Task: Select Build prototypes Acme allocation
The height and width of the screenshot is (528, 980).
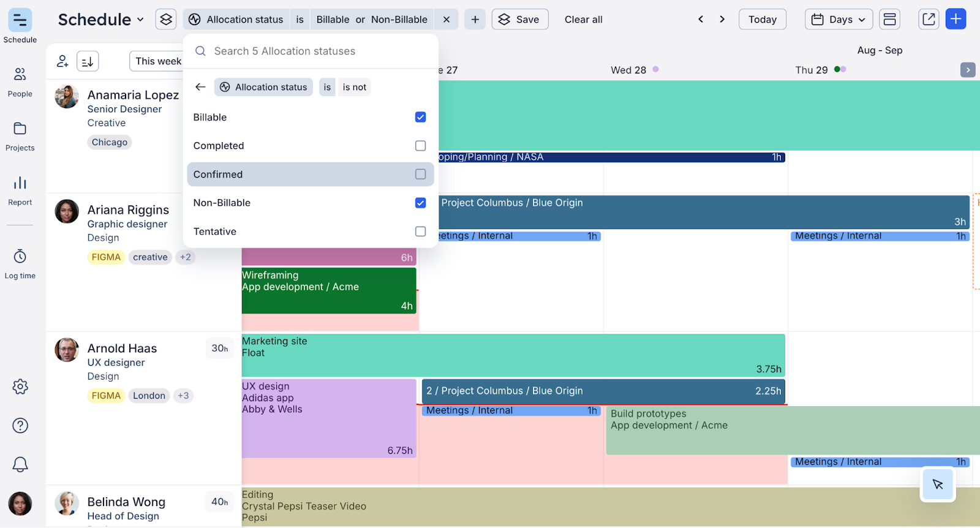Action: [793, 431]
